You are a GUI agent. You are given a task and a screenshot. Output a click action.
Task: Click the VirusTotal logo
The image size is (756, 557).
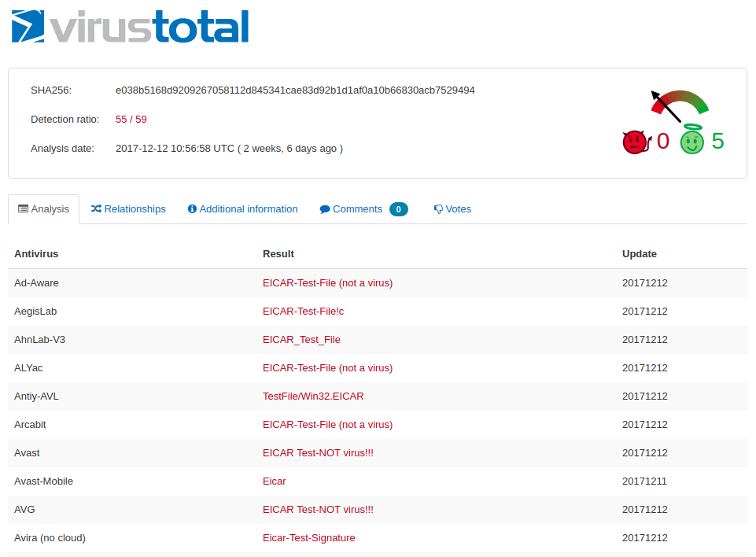click(130, 27)
